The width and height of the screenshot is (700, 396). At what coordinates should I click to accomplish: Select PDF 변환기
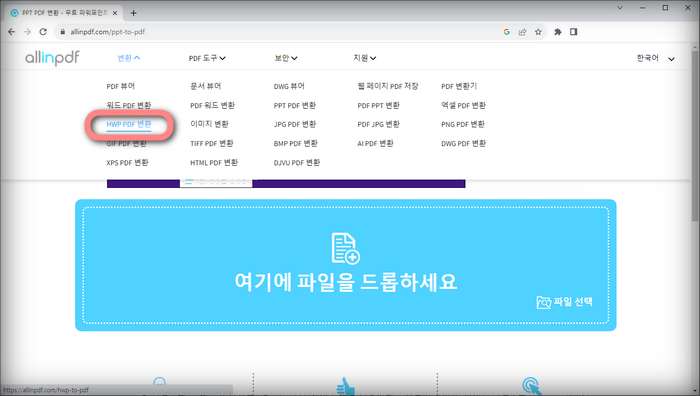click(x=459, y=86)
